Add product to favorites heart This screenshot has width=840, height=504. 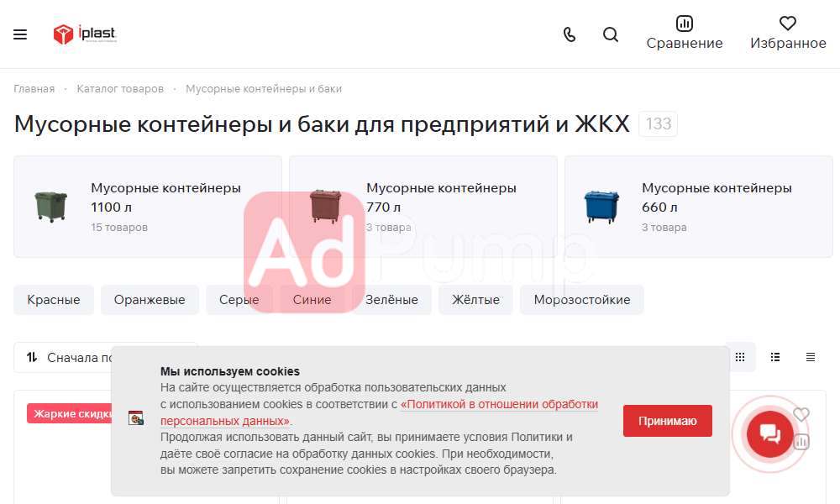tap(801, 414)
